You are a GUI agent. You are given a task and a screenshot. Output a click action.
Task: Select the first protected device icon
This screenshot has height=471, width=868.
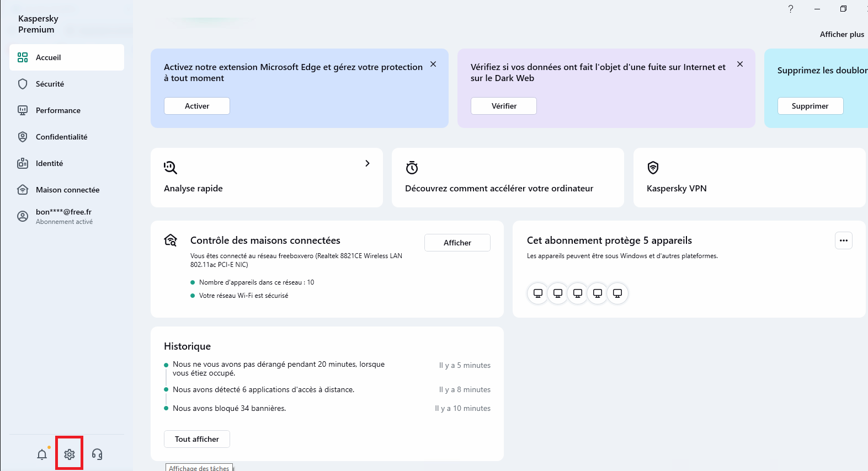click(538, 293)
